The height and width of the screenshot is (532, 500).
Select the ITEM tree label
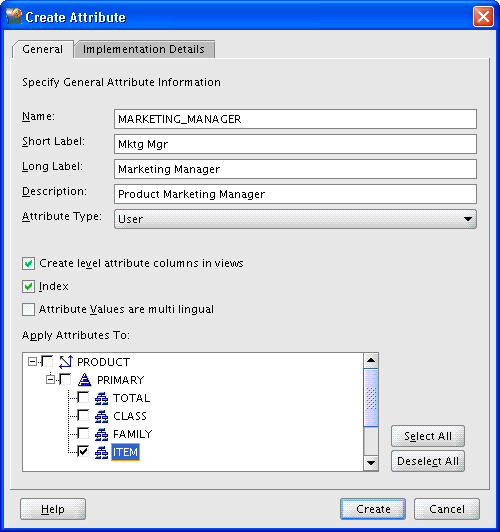coord(126,452)
